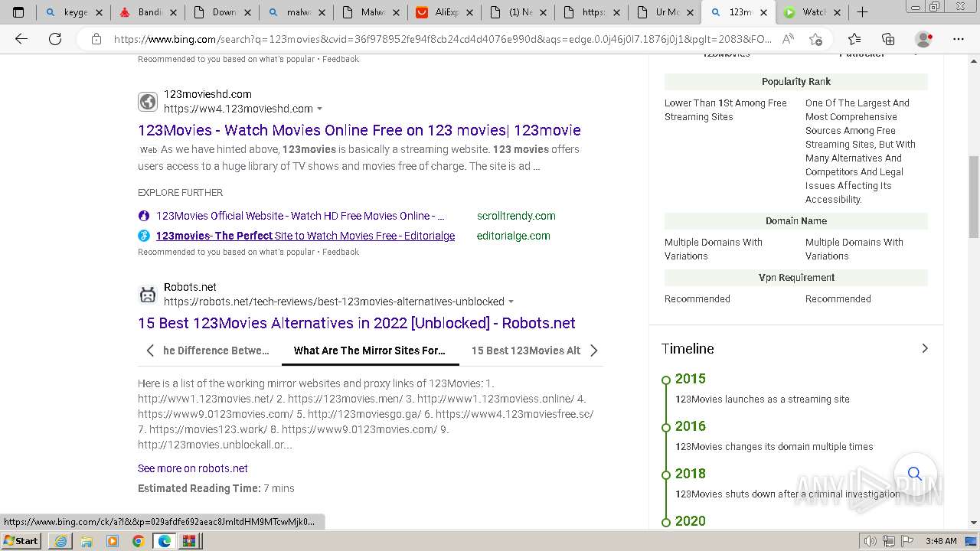This screenshot has height=551, width=980.
Task: Select '15 Best 123Movies Alt' snippet tab
Action: 526,350
